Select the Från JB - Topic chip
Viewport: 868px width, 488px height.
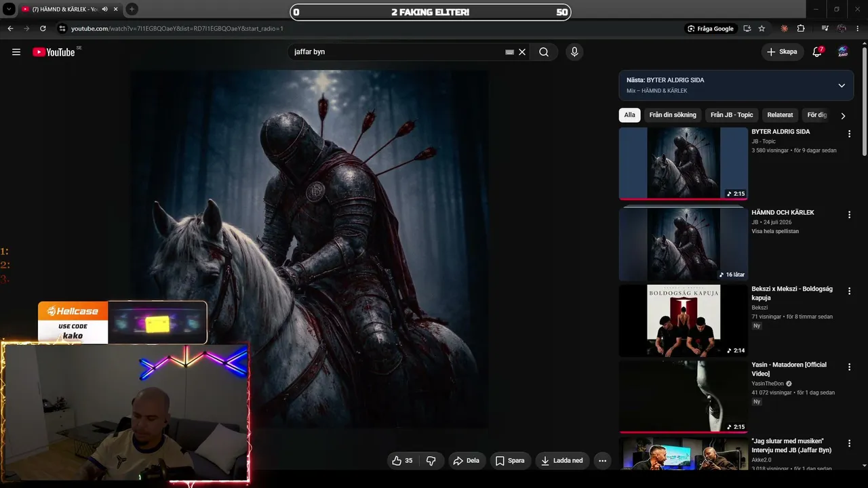[x=732, y=115]
